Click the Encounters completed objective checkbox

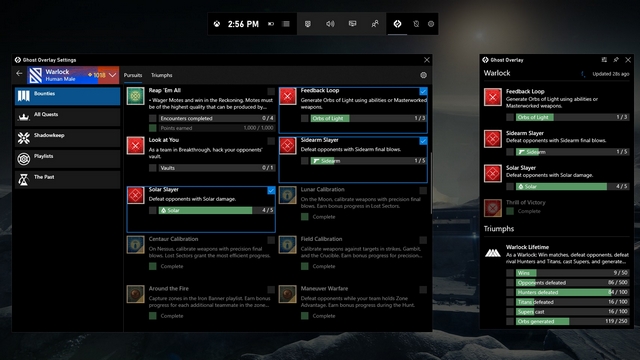tap(153, 118)
